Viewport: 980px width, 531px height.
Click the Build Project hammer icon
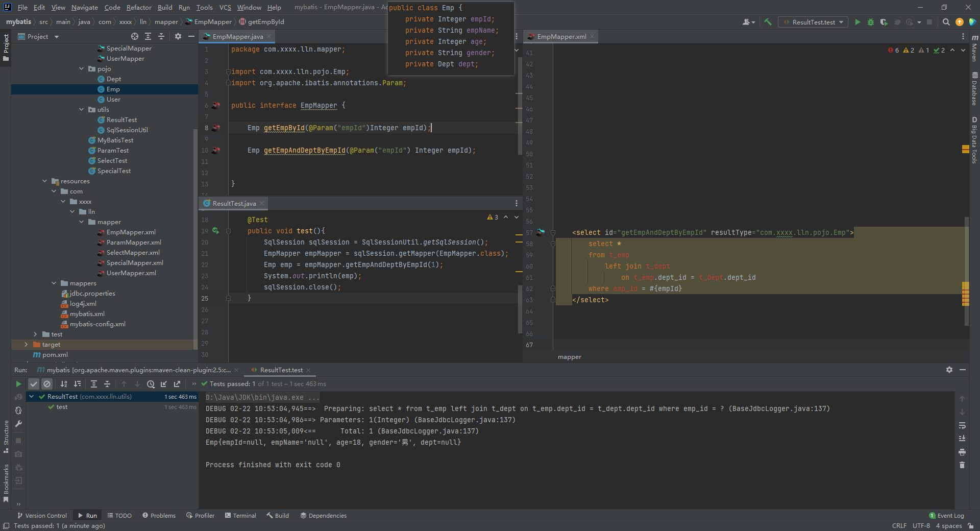click(x=768, y=22)
